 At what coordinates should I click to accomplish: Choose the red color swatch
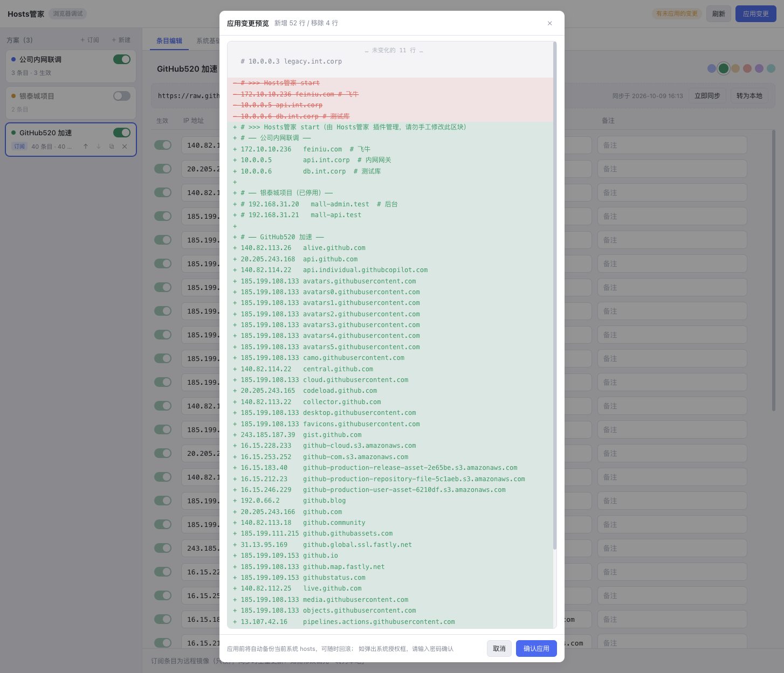click(747, 68)
